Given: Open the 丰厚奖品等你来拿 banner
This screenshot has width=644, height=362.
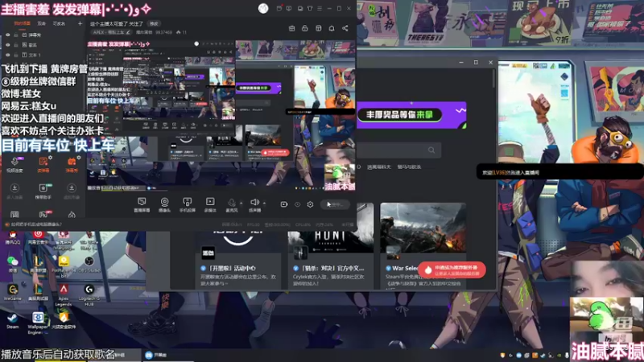Looking at the screenshot, I should (411, 115).
